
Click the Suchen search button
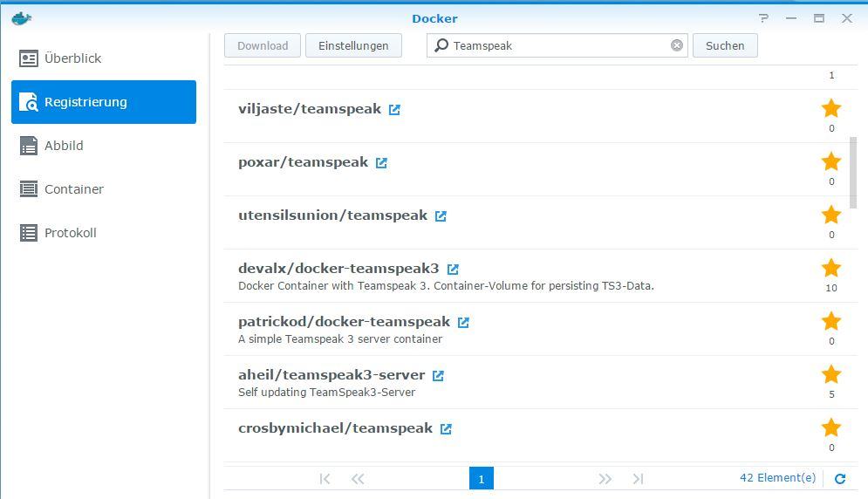tap(725, 45)
